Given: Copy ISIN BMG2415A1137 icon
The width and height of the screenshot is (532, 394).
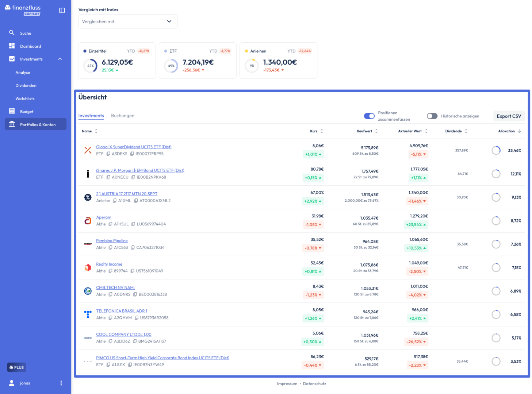Looking at the screenshot, I should 135,341.
